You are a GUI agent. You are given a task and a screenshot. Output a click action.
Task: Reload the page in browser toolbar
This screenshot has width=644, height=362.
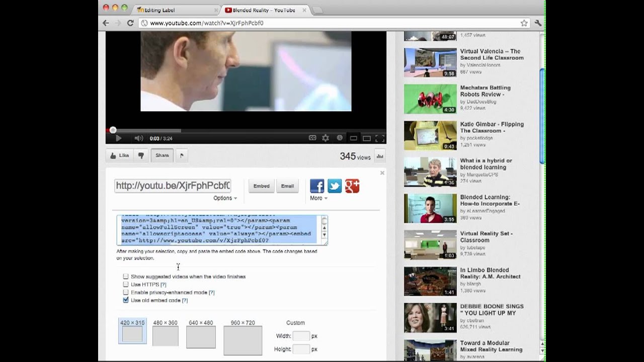pyautogui.click(x=130, y=23)
